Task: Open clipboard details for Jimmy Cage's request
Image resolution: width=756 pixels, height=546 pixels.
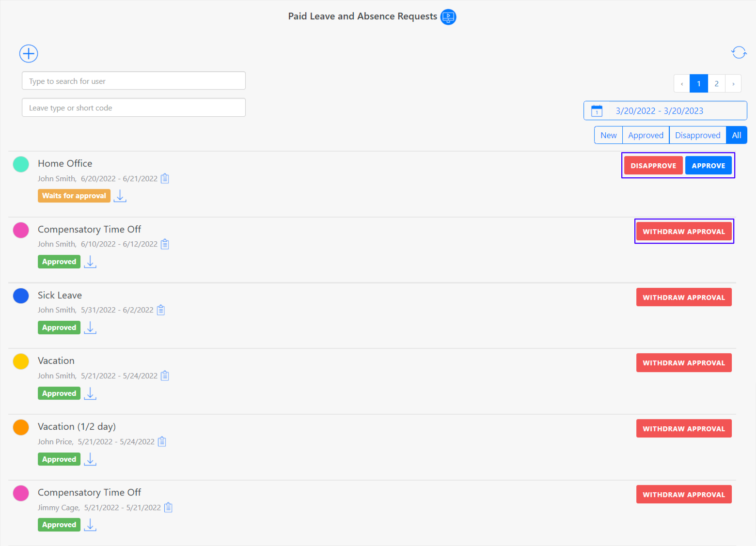Action: 168,508
